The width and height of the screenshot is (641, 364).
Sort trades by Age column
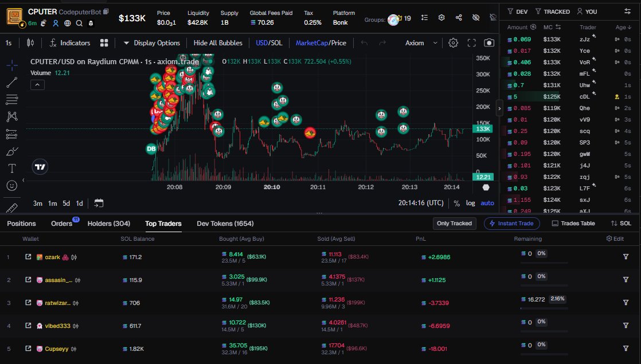coord(623,28)
